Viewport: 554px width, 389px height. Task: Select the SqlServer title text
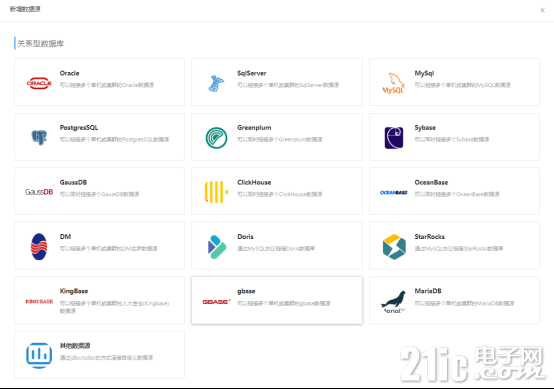pos(252,73)
